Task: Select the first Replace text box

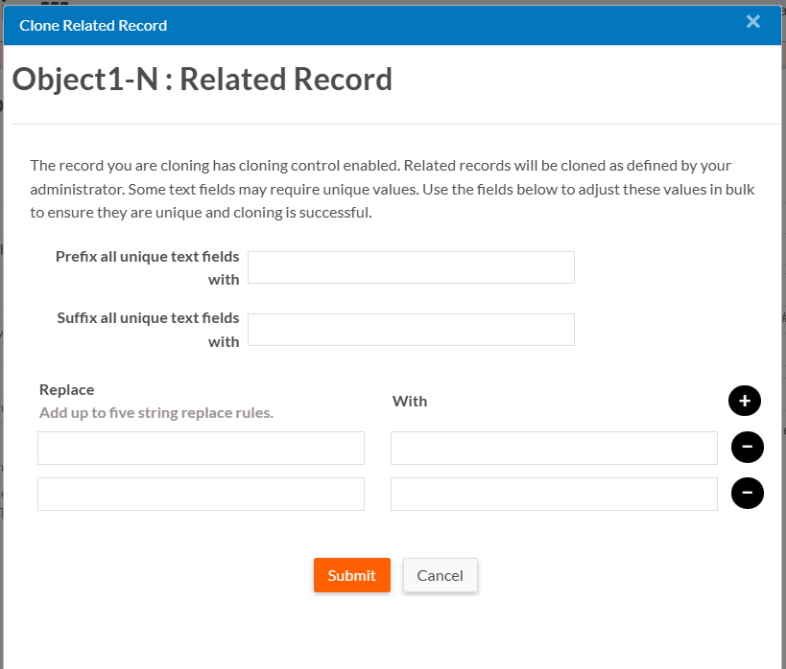Action: 201,448
